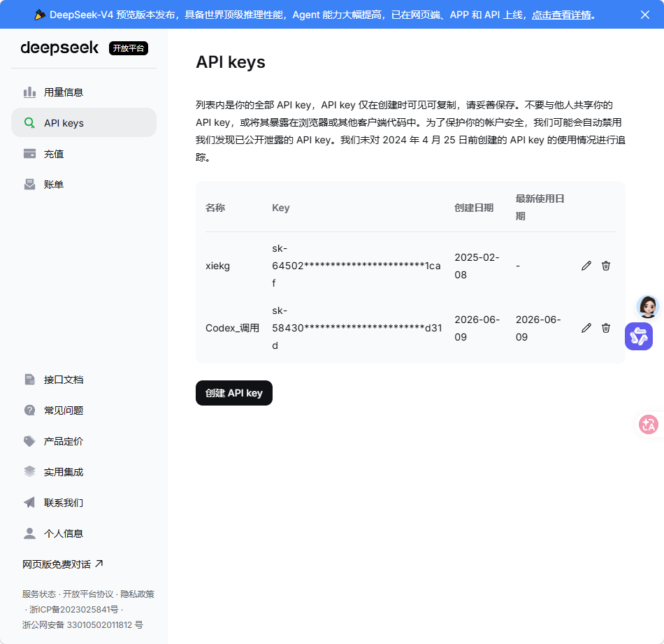Open the 服务状态 footer link
Screen dimensions: 664x644
(39, 594)
